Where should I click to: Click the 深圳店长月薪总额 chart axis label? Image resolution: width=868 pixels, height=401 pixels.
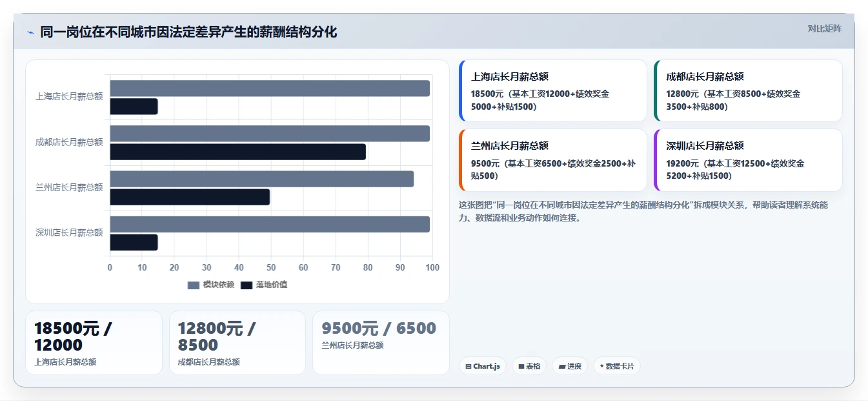tap(69, 232)
